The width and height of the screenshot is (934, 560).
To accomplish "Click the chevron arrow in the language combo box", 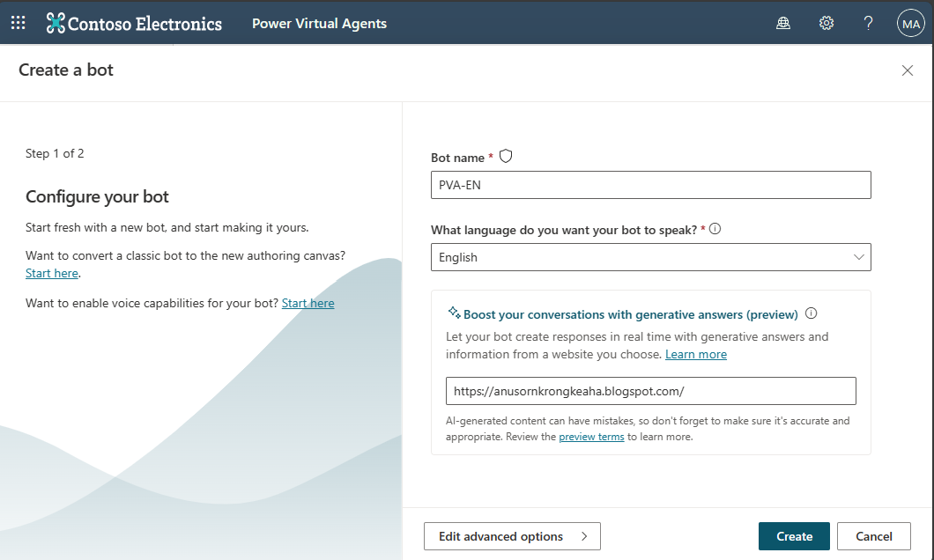I will click(858, 257).
